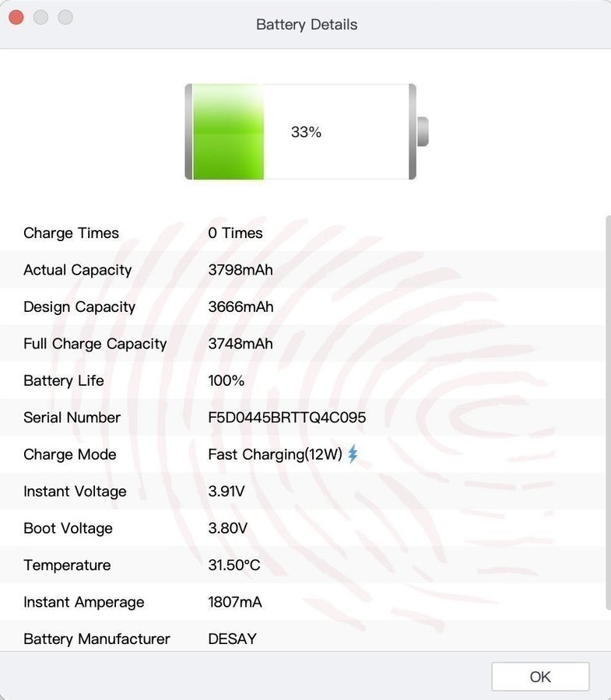
Task: Click the OK button
Action: click(540, 677)
